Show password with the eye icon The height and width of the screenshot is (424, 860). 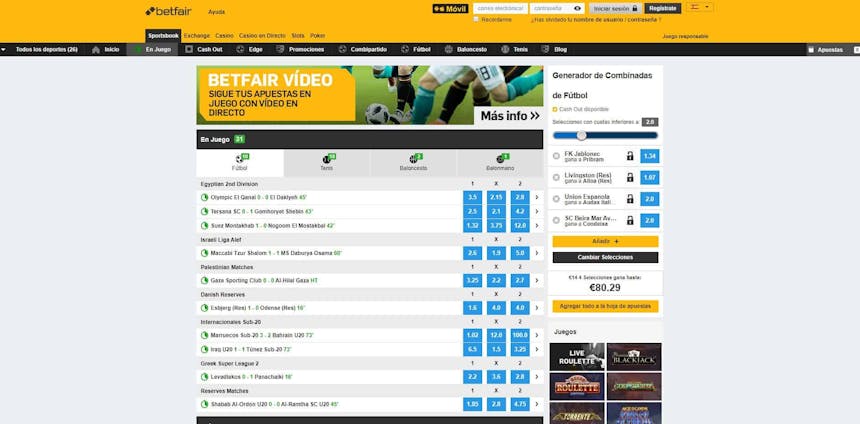pos(578,9)
